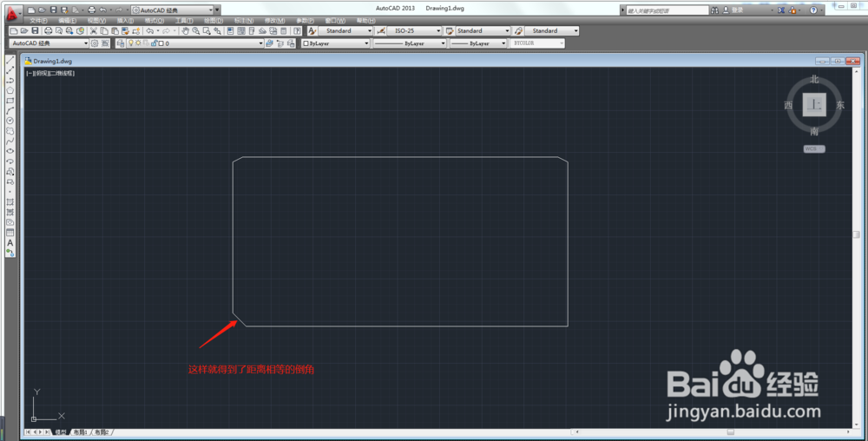Click the Pan hand tool
The height and width of the screenshot is (441, 868).
[186, 31]
